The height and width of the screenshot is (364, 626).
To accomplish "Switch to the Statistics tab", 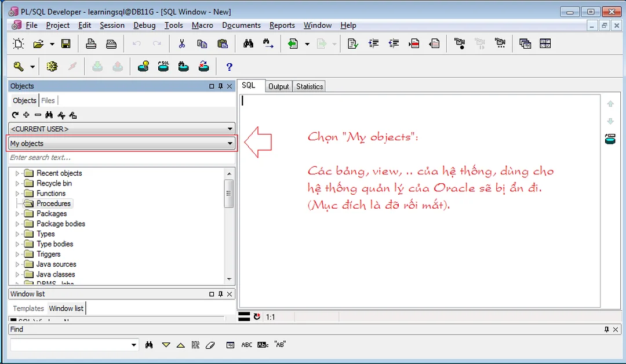I will (310, 86).
